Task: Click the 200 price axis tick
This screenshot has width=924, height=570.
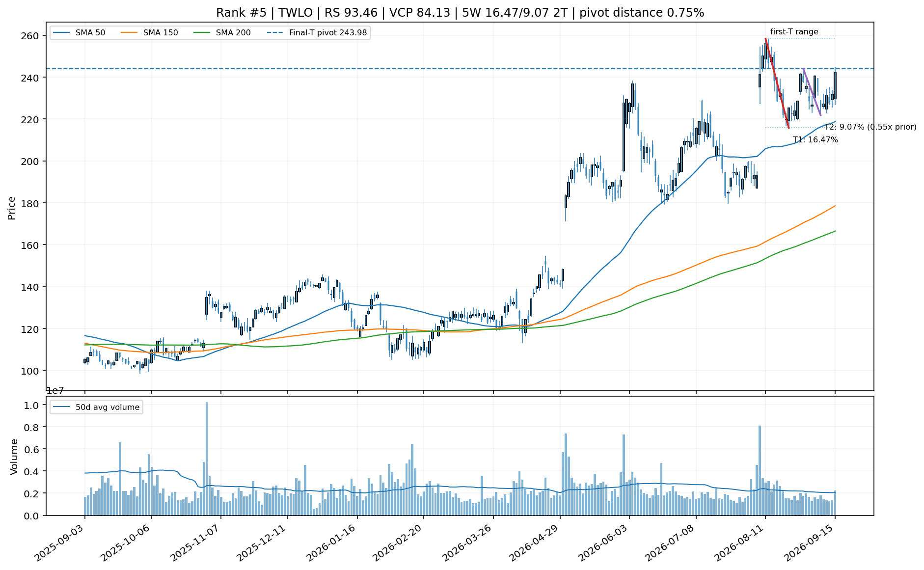Action: [30, 161]
